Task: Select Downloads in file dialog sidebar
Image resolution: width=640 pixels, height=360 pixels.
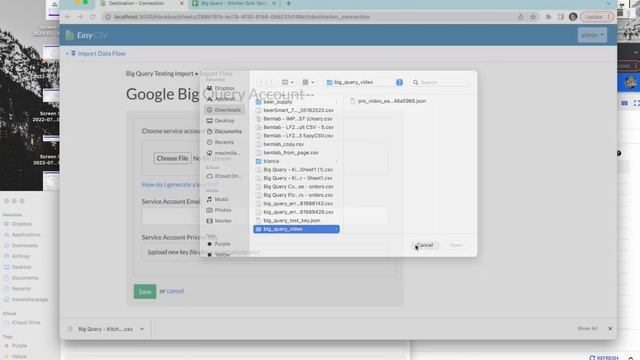Action: click(x=224, y=110)
